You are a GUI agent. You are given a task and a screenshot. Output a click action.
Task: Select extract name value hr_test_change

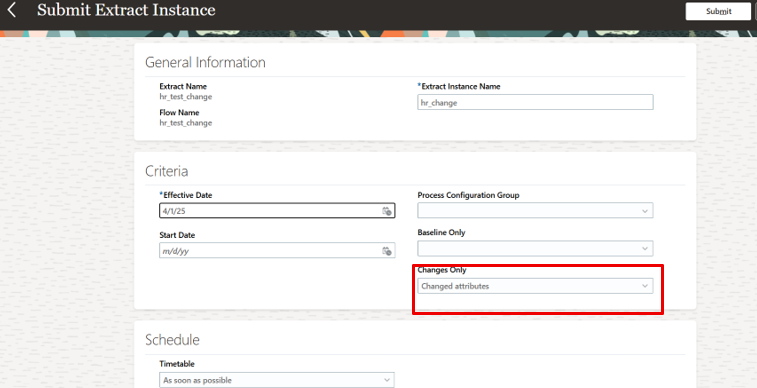186,97
